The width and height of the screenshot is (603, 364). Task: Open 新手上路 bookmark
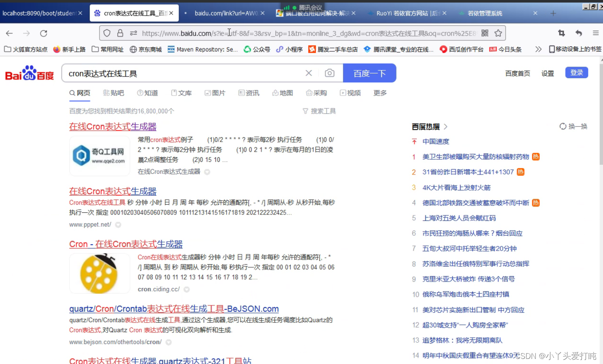point(70,49)
